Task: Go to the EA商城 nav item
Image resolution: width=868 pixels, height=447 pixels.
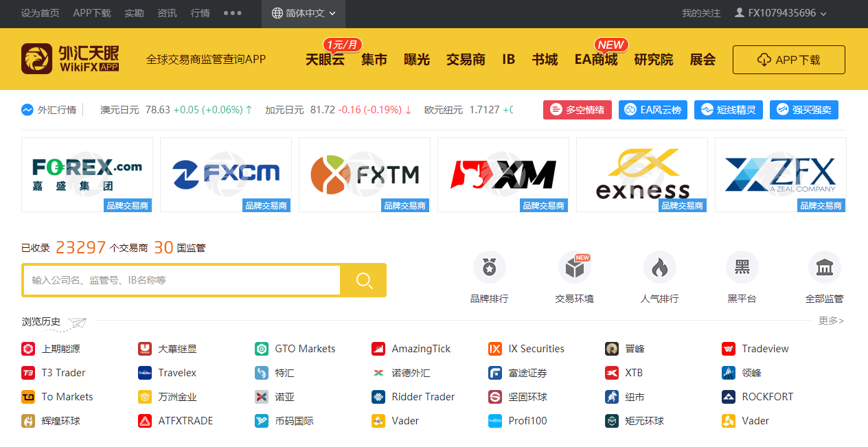Action: tap(596, 60)
